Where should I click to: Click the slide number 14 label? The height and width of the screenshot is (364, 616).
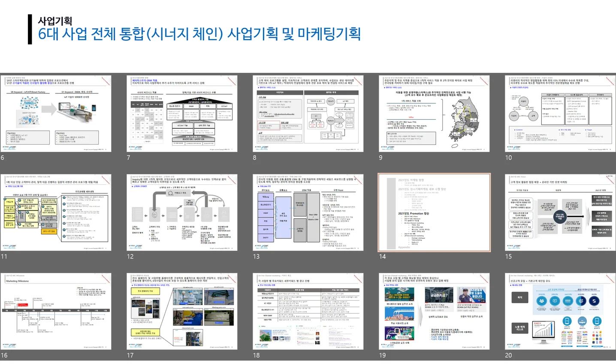coord(382,256)
